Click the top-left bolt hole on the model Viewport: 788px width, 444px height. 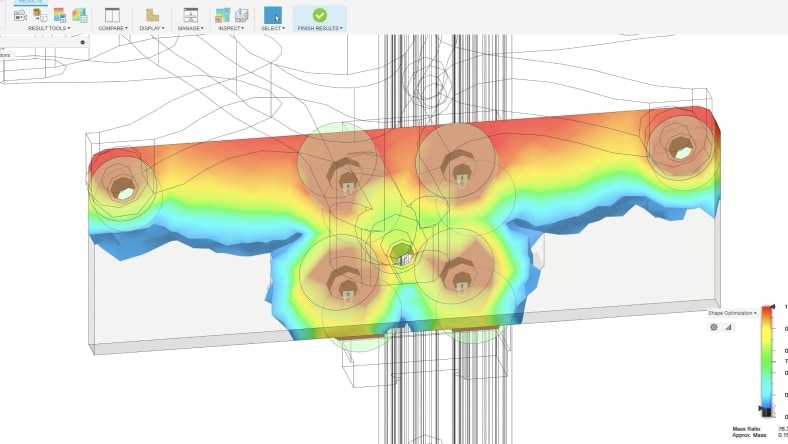[124, 190]
